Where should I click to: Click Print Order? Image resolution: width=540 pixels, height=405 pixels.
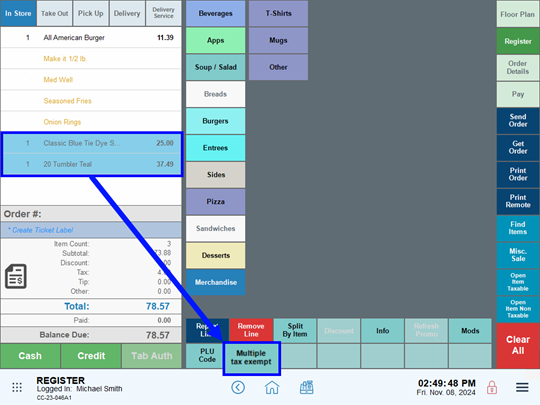click(x=518, y=174)
